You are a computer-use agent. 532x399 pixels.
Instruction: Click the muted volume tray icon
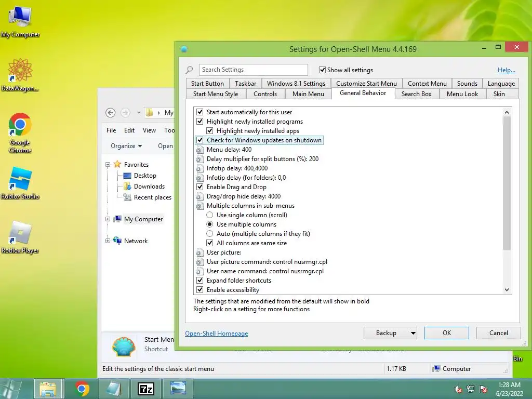[458, 389]
